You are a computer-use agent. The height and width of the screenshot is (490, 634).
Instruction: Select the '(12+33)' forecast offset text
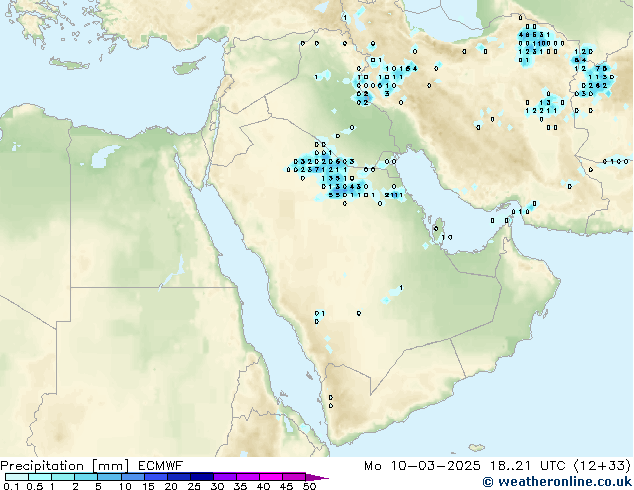tap(602, 466)
